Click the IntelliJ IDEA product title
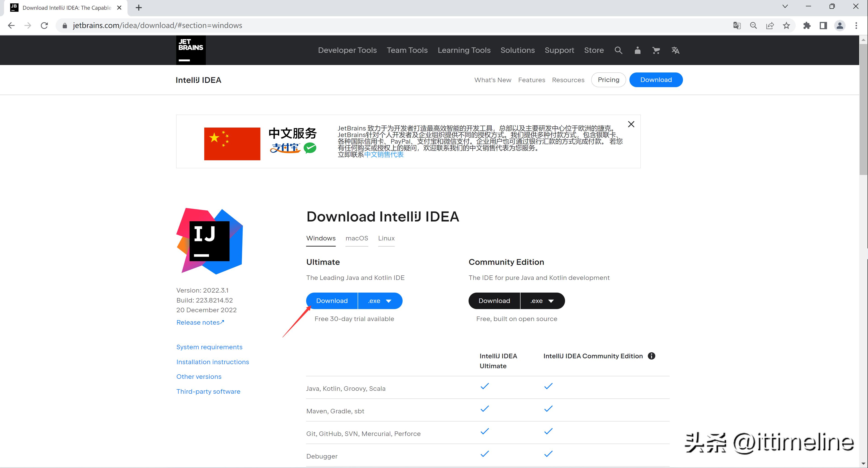 point(198,80)
